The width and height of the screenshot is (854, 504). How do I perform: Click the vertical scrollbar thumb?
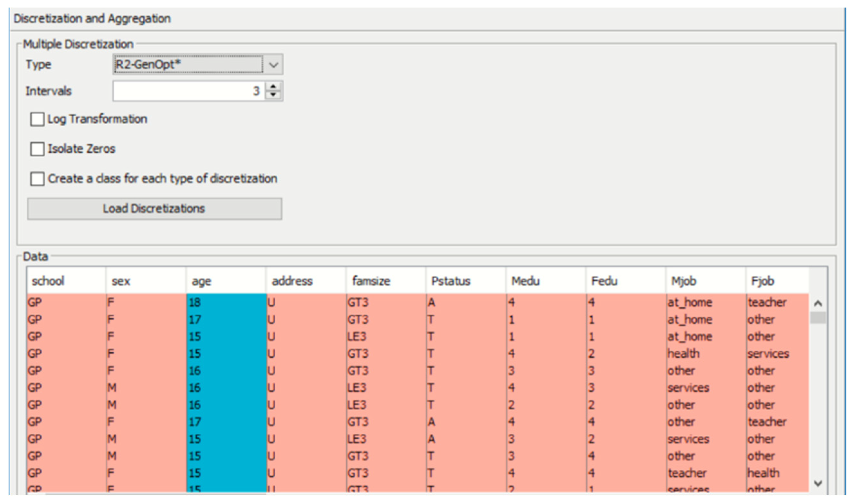[x=818, y=318]
